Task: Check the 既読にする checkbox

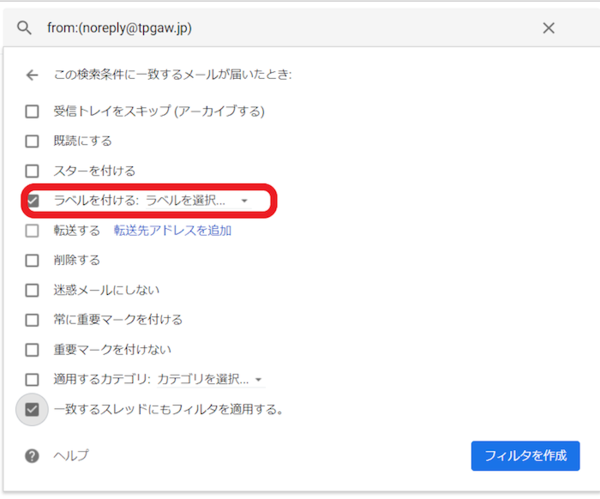Action: [x=32, y=141]
